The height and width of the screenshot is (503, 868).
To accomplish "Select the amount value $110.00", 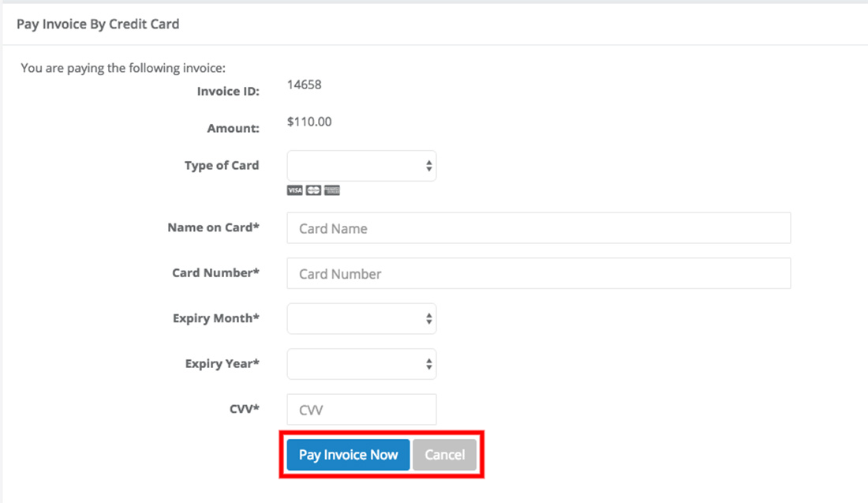I will (x=309, y=122).
